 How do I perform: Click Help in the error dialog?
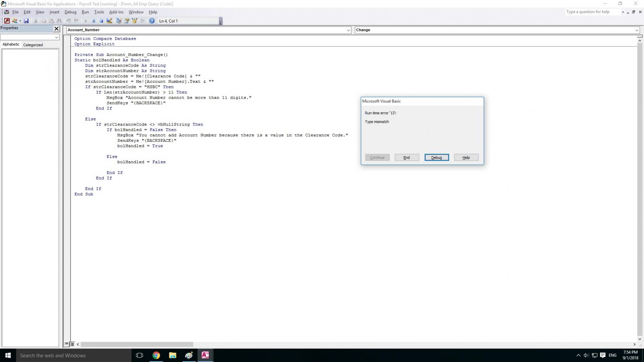click(x=466, y=157)
